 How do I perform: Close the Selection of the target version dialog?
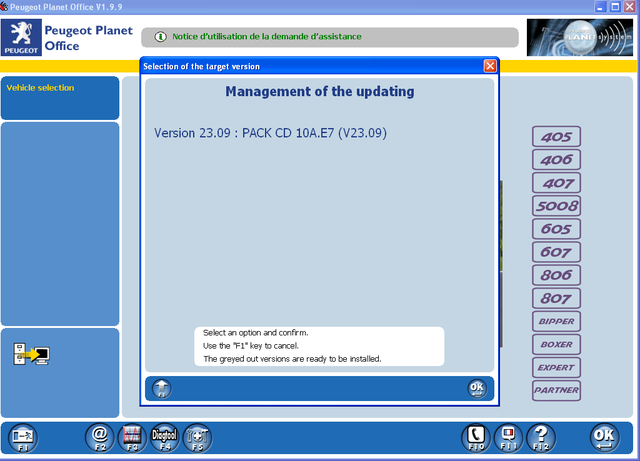click(x=490, y=66)
